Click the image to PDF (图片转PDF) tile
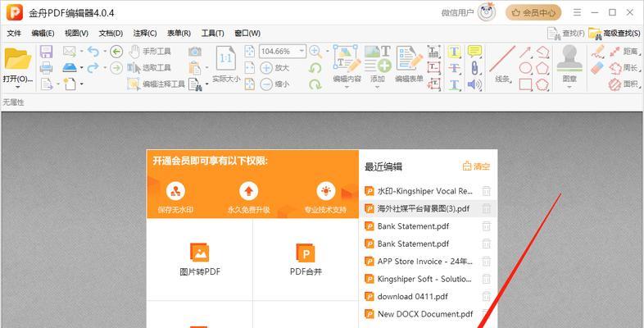 tap(200, 259)
